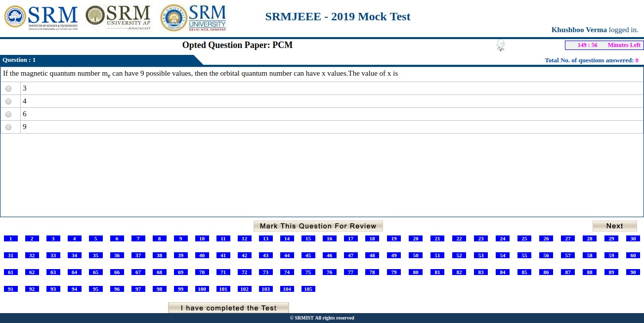Screen dimensions: 644x323
Task: Click the 149:56 Minutes Left timer display
Action: point(603,45)
